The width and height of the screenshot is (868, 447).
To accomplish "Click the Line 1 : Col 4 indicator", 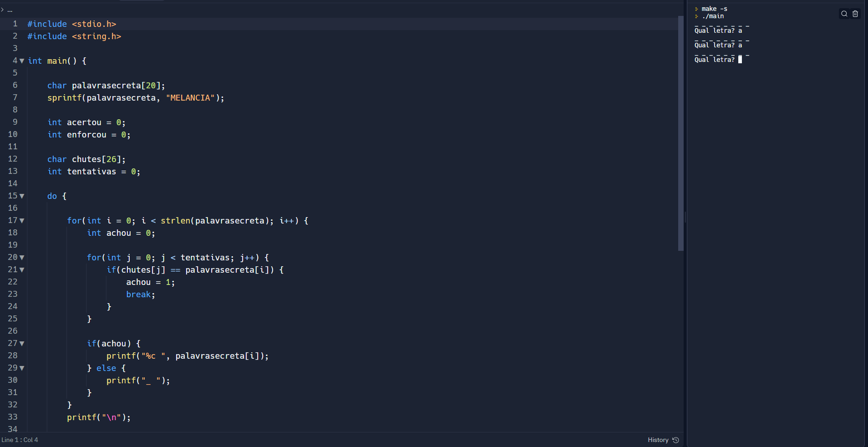I will click(20, 440).
